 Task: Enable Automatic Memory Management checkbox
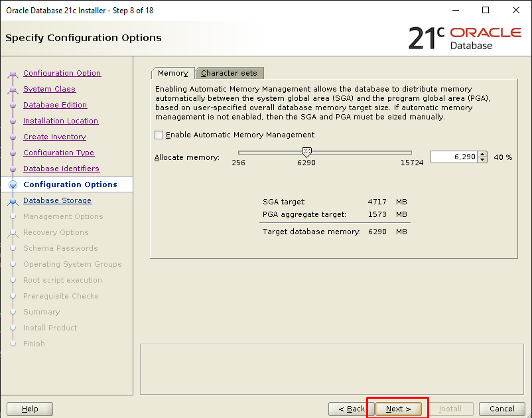pyautogui.click(x=159, y=135)
